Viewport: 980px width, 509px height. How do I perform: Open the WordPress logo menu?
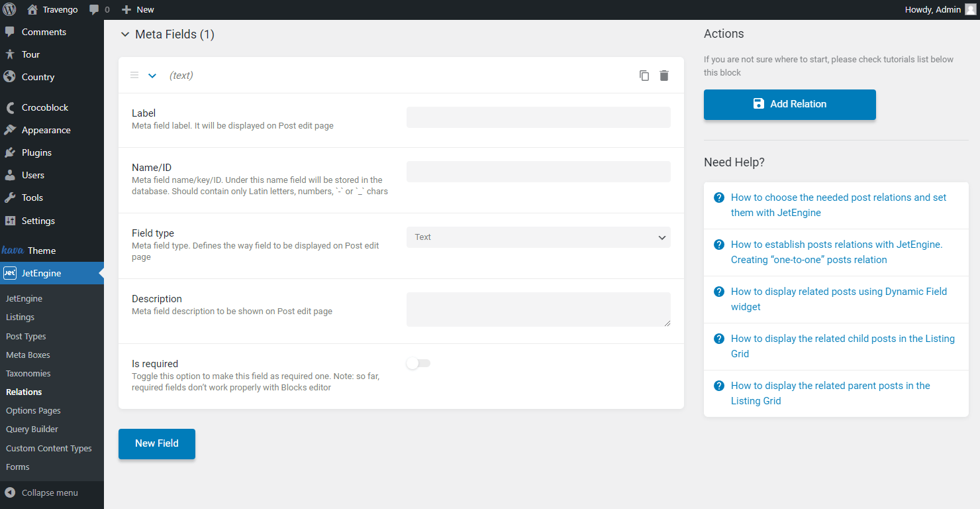pos(9,9)
